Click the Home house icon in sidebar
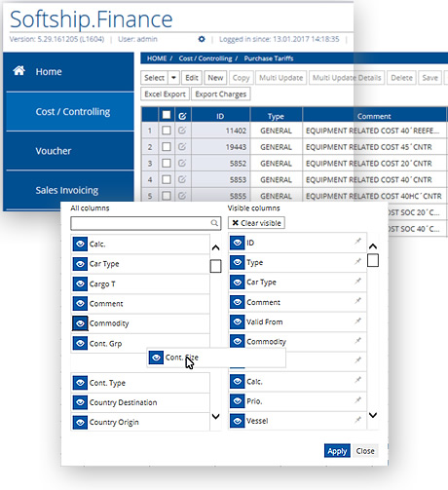 (19, 70)
